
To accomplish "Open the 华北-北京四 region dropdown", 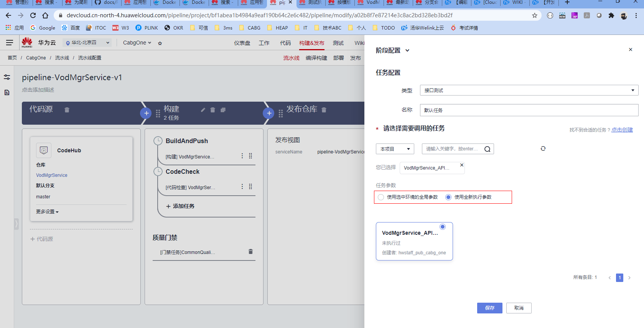I will (87, 43).
